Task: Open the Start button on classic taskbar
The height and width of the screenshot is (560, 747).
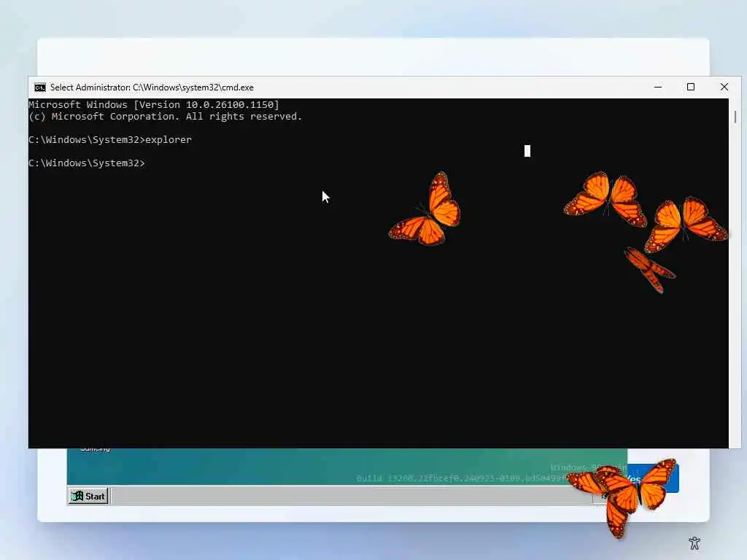Action: (88, 496)
